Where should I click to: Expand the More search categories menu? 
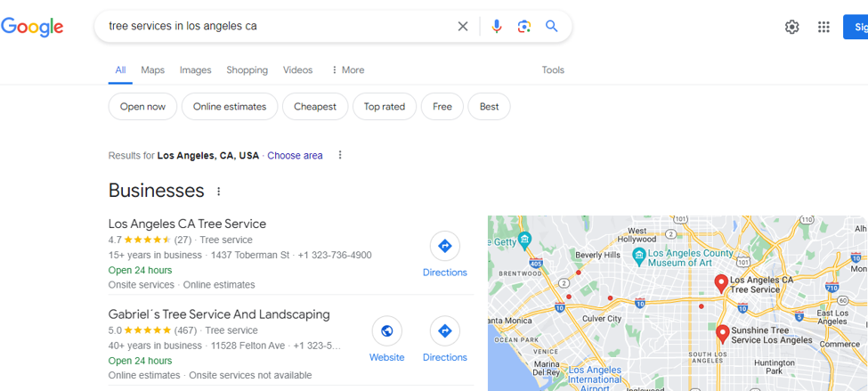point(347,69)
